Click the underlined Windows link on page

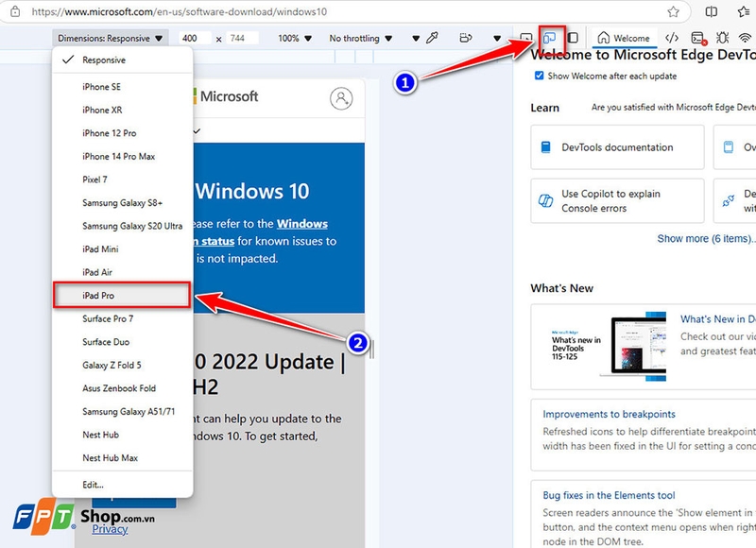[301, 224]
